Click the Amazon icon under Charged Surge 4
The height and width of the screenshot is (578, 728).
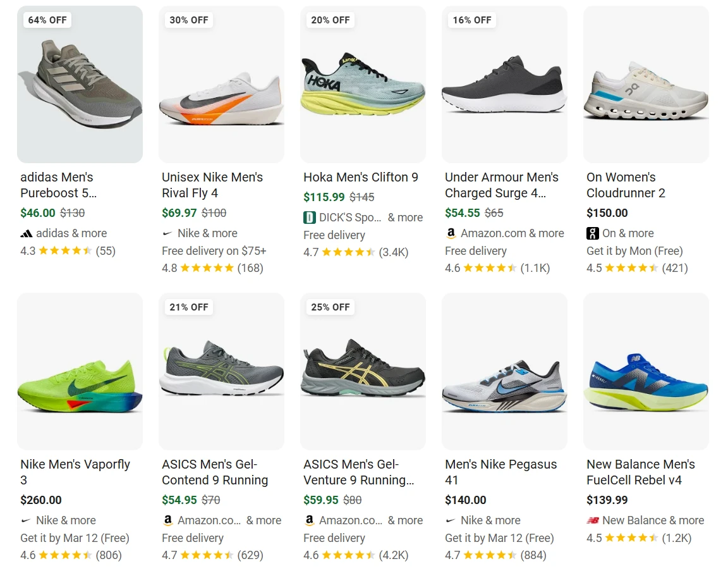[x=451, y=233]
